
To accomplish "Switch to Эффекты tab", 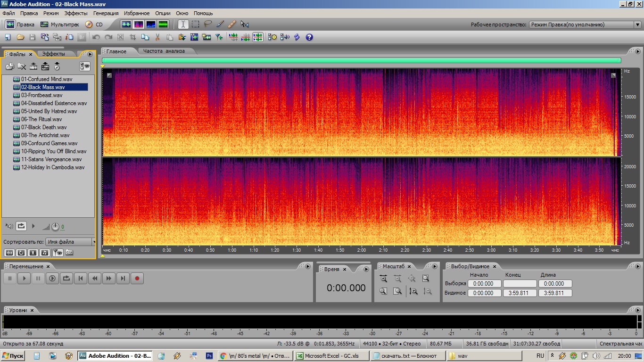I will 54,54.
